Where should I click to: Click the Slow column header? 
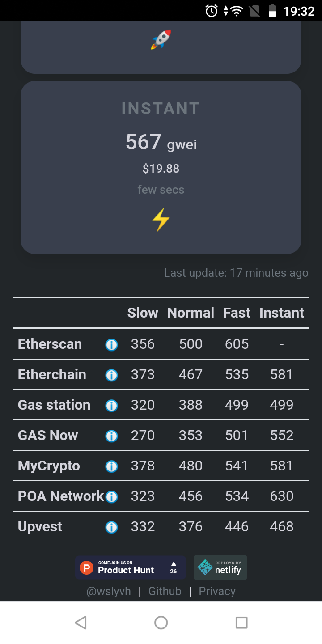tap(143, 313)
